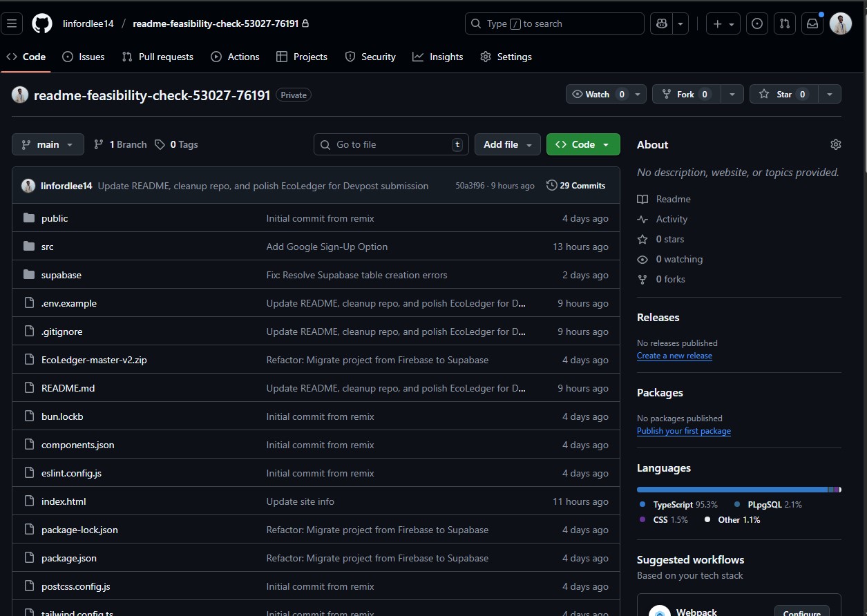The image size is (867, 616).
Task: Switch to the Security tab
Action: pyautogui.click(x=370, y=57)
